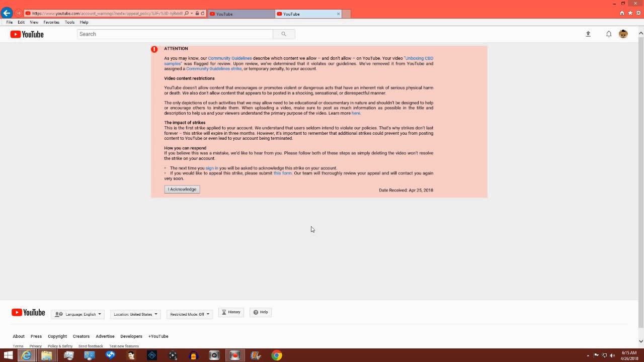
Task: Click the search magnifier button
Action: pyautogui.click(x=284, y=34)
